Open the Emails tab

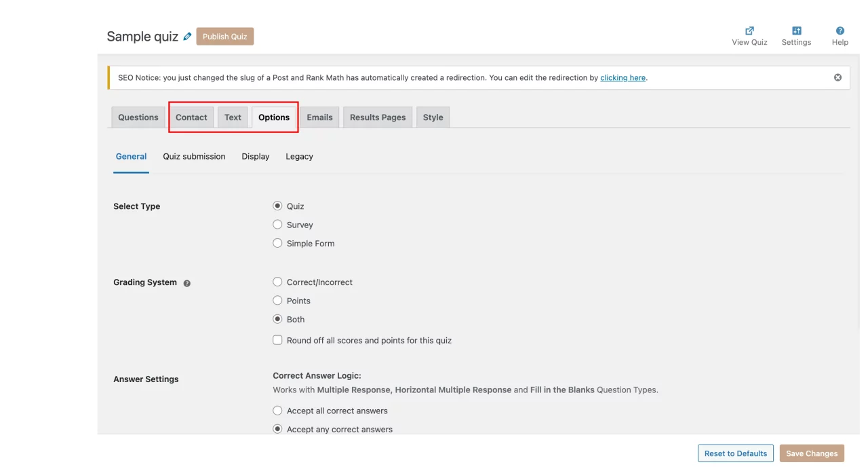(319, 117)
